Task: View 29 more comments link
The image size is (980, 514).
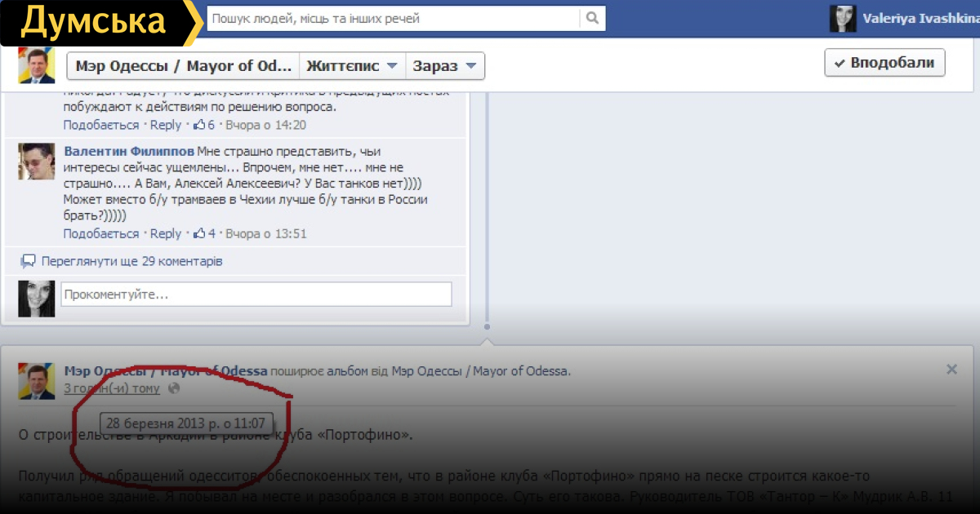Action: pyautogui.click(x=131, y=261)
